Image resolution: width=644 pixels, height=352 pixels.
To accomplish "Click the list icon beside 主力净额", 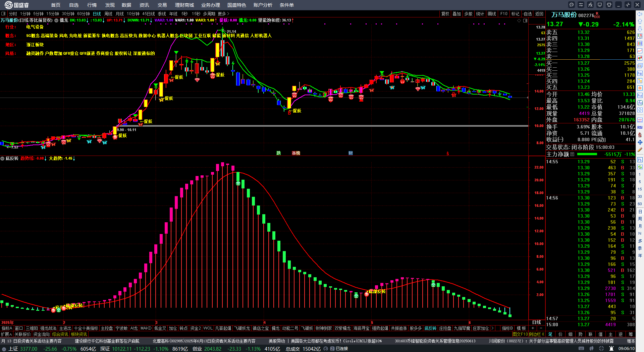I will 572,154.
